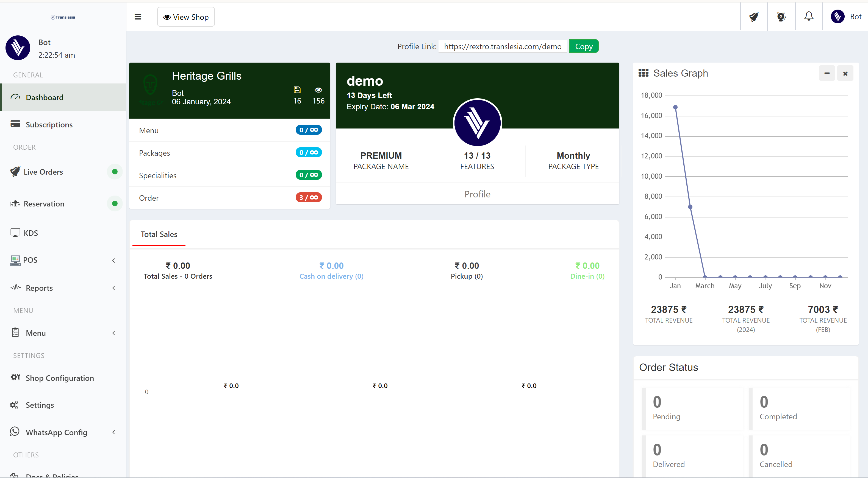
Task: Click the profile link URL field
Action: (502, 46)
